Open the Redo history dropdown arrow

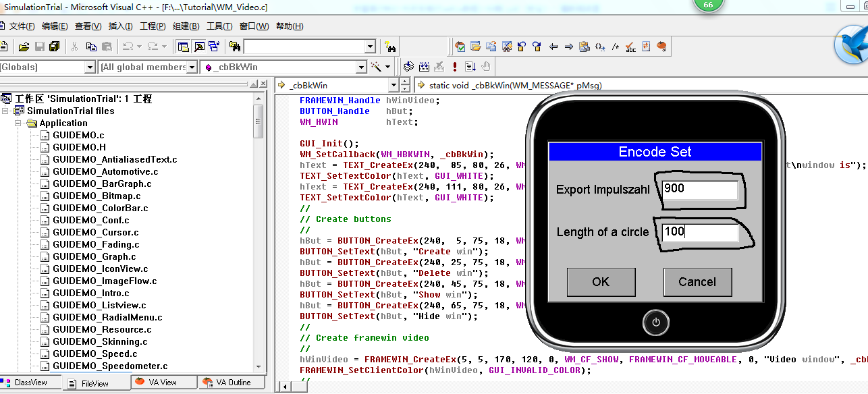164,47
